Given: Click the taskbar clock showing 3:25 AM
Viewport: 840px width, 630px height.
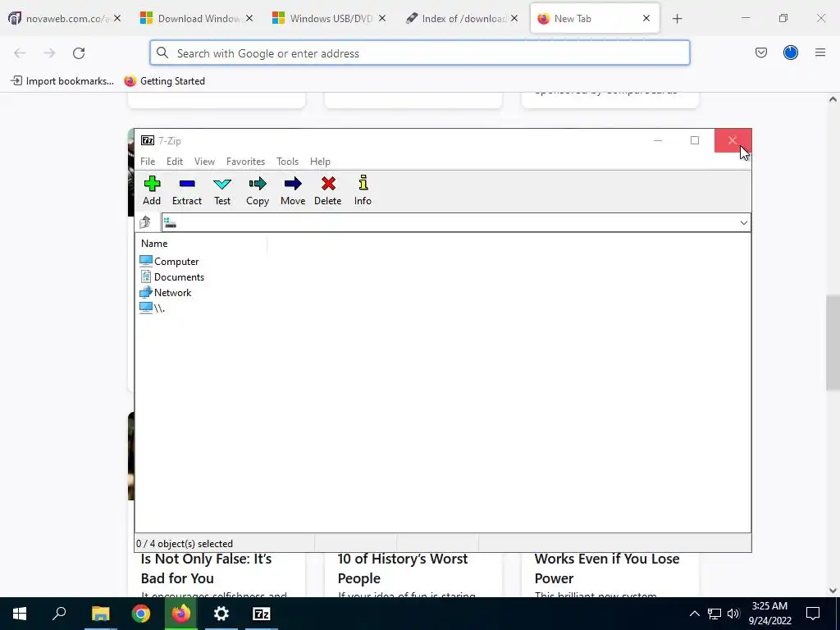Looking at the screenshot, I should coord(769,614).
